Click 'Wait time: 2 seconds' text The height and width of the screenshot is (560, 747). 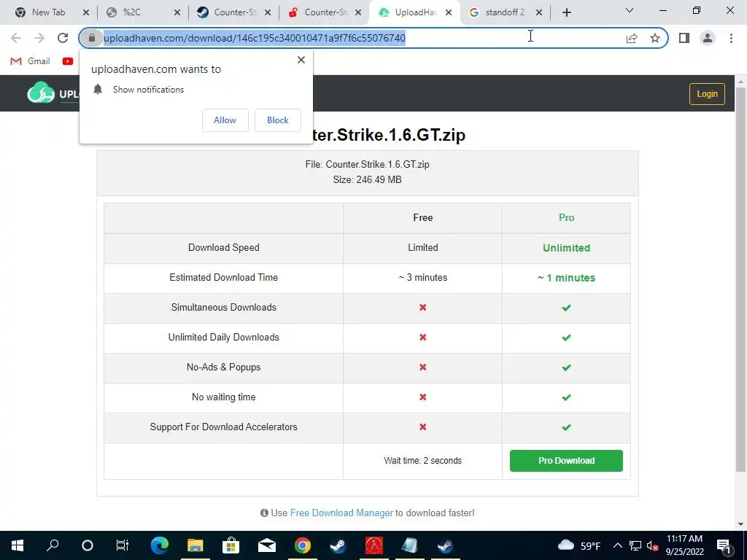click(422, 461)
